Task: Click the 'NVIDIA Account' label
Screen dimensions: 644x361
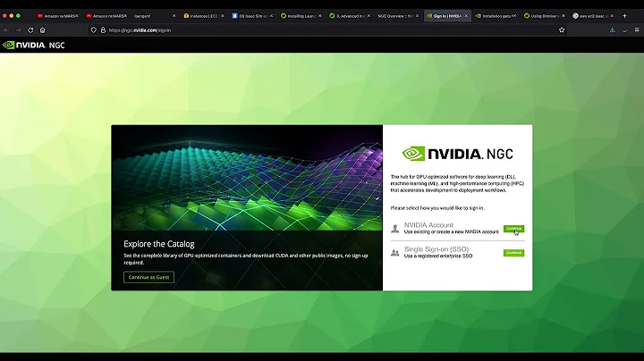Action: tap(428, 225)
